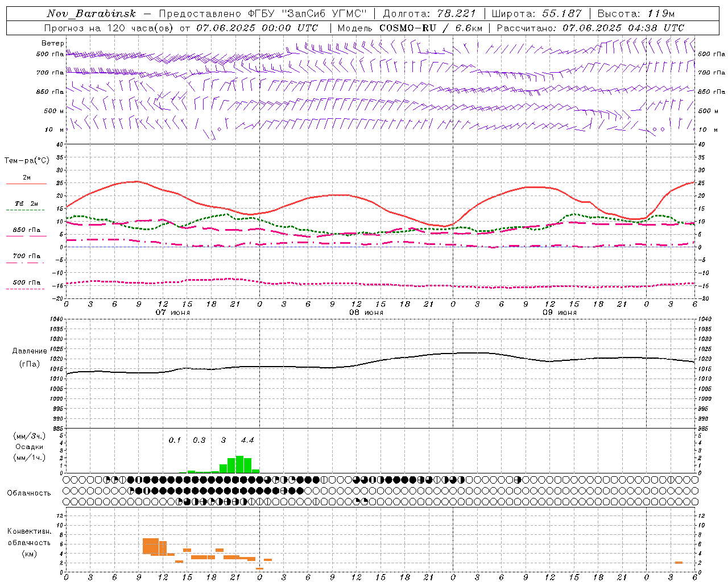Click the 'Тем-ра(°C)' panel label
The height and width of the screenshot is (582, 728).
pyautogui.click(x=27, y=161)
